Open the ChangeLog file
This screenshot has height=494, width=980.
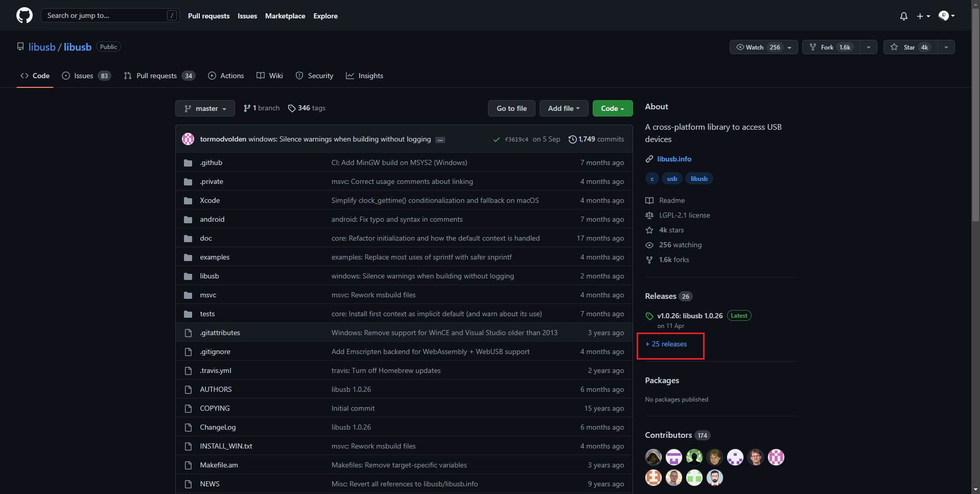pos(218,427)
